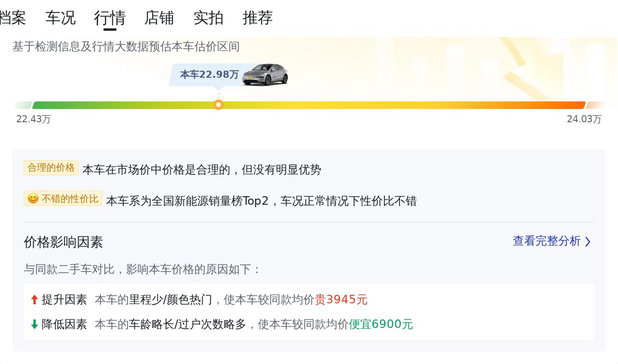Click the smiley face emoji icon
Screen dimensions: 618x364
click(33, 199)
